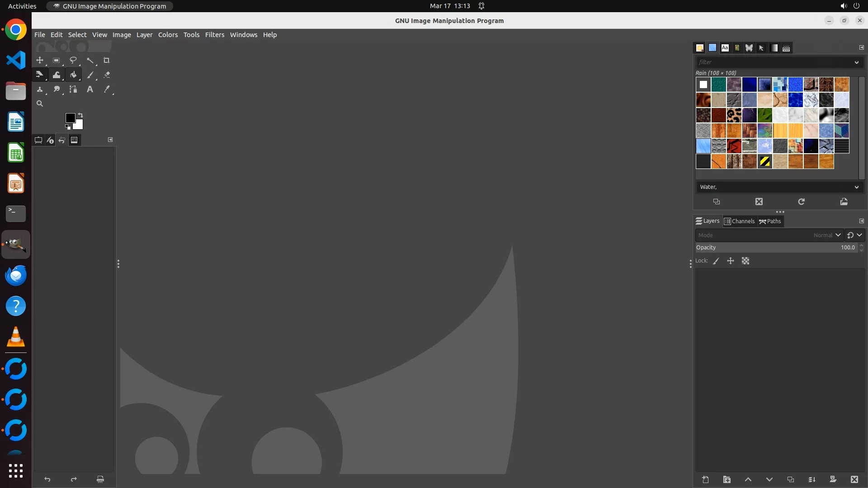The width and height of the screenshot is (868, 488).
Task: Select the Crop tool
Action: click(107, 61)
